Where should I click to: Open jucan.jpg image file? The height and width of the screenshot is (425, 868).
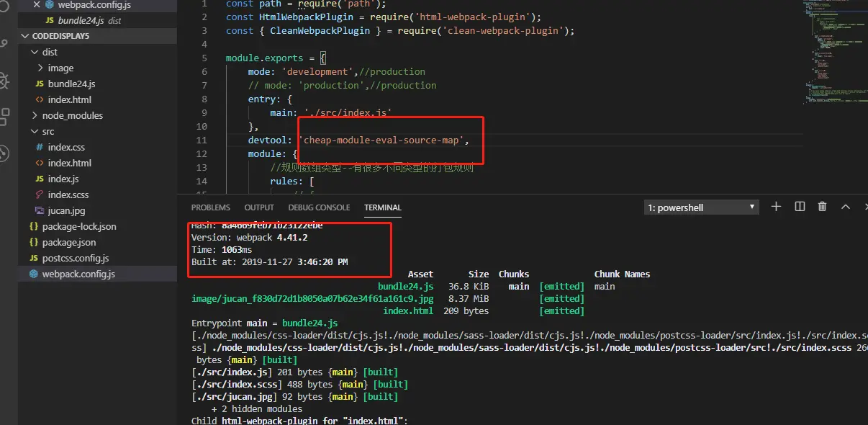tap(97, 210)
